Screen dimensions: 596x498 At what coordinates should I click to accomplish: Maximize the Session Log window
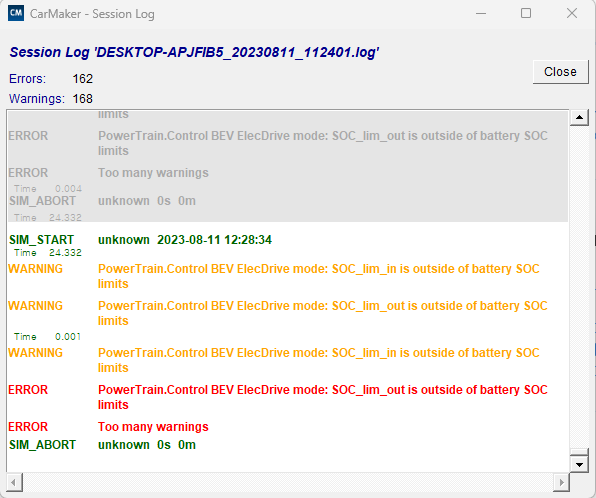526,14
